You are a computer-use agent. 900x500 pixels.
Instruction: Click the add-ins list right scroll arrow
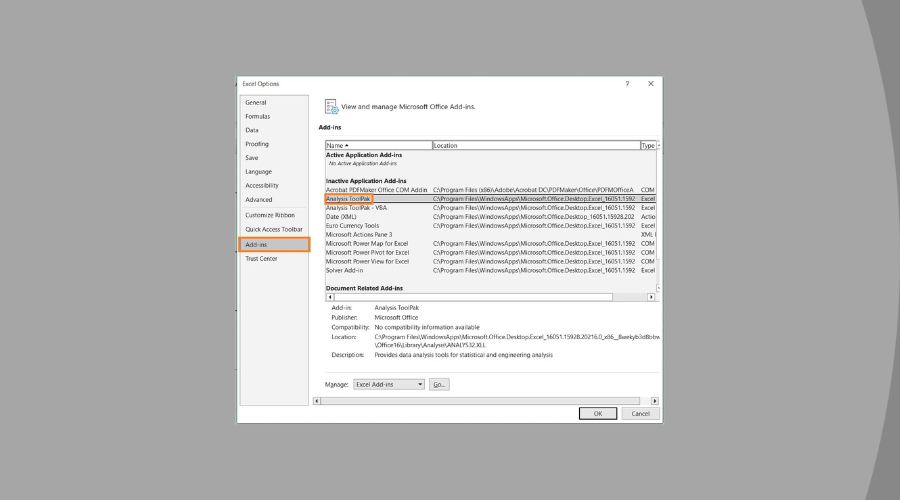tap(651, 297)
